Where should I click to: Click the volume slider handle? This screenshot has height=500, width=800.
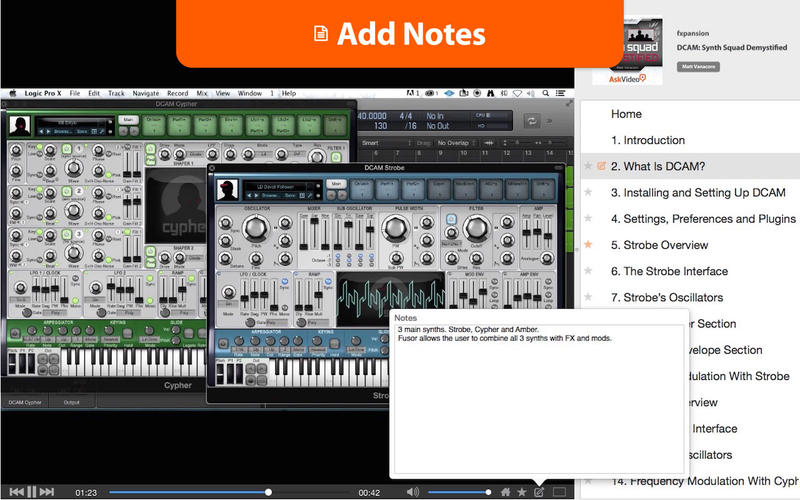click(490, 491)
